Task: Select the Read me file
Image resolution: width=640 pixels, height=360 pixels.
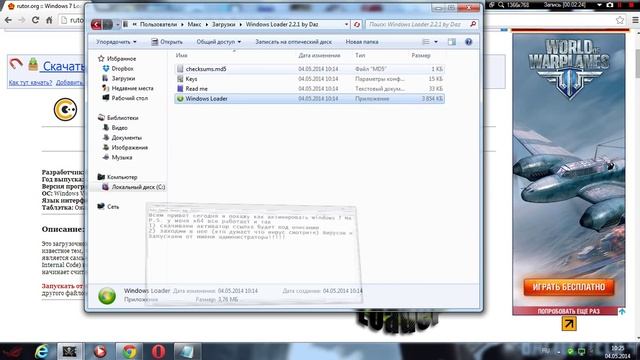Action: 309,89
